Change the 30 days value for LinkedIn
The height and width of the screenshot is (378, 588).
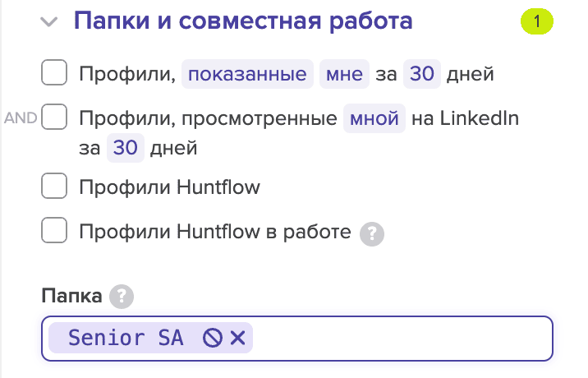click(126, 149)
